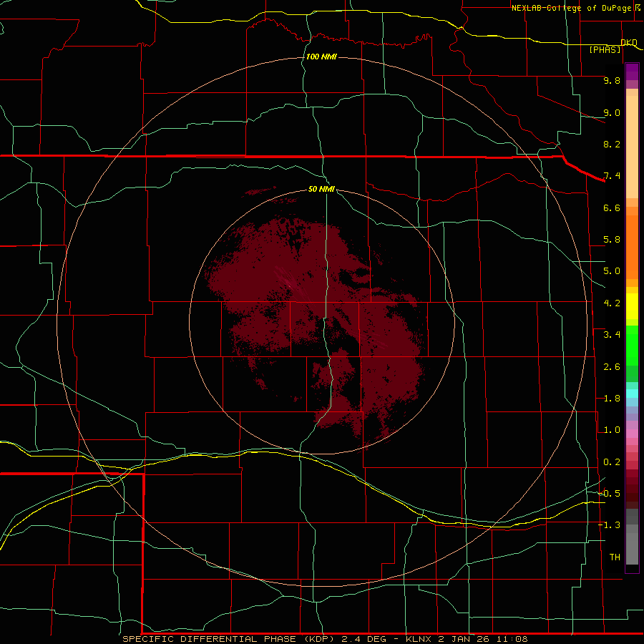Click the orange segment of the color scale

coord(632,248)
